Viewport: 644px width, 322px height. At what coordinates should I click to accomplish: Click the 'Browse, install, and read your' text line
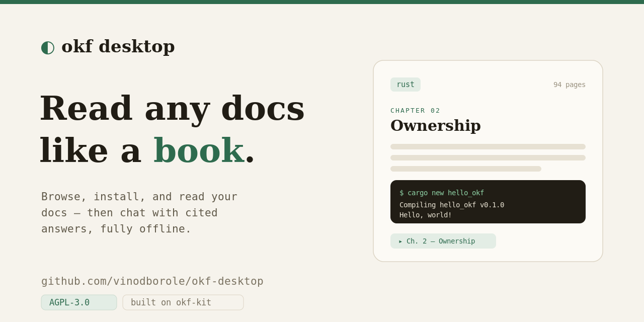139,197
